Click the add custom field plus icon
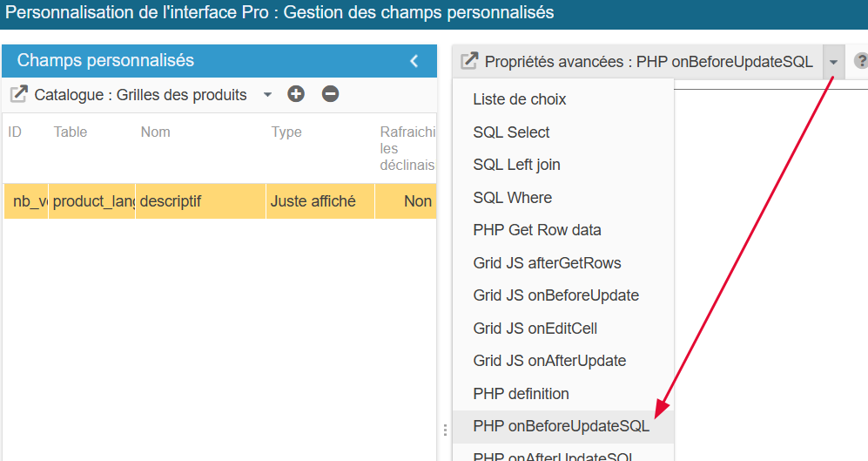 click(296, 94)
